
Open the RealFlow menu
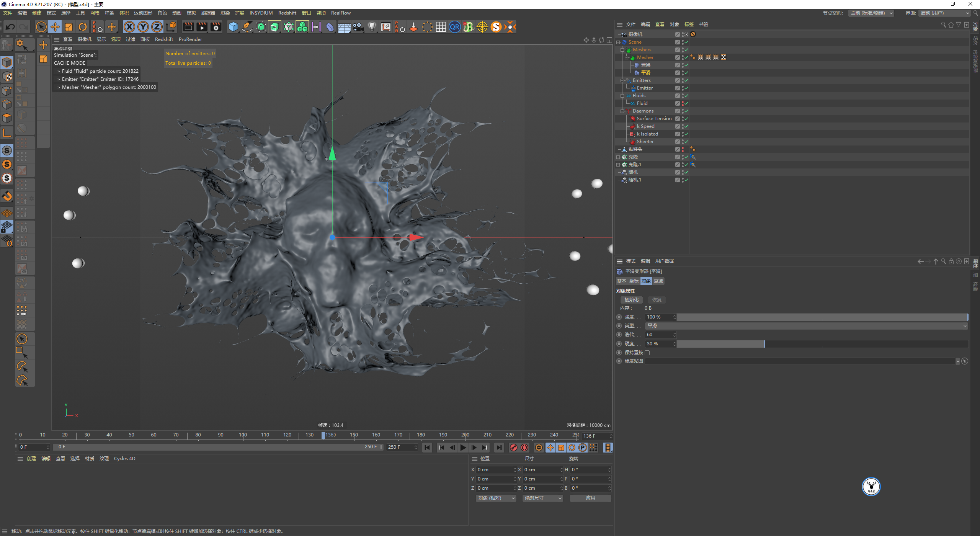[x=341, y=13]
